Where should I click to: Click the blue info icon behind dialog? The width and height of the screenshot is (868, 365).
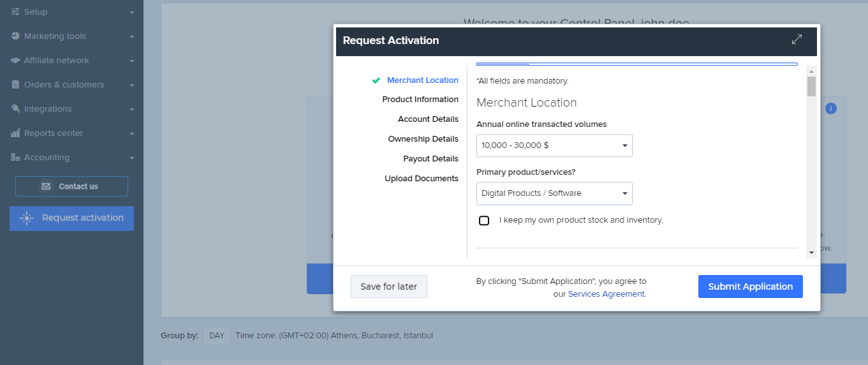tap(830, 108)
